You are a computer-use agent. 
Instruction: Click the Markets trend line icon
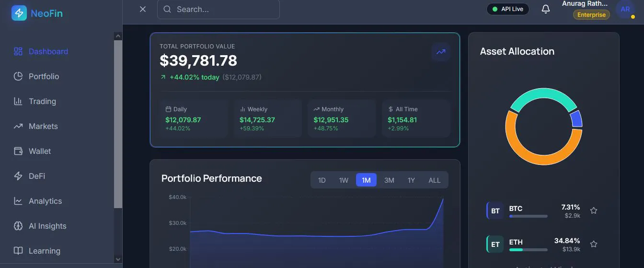click(18, 126)
